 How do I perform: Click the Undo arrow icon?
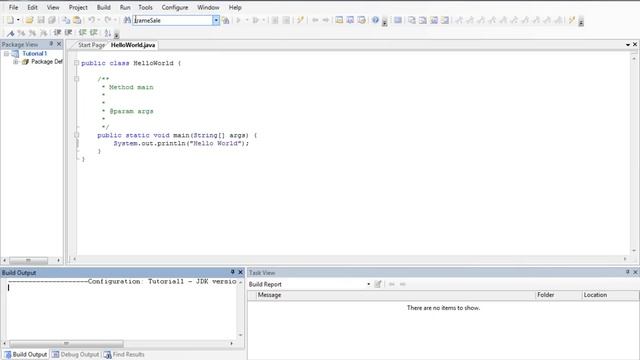[91, 20]
